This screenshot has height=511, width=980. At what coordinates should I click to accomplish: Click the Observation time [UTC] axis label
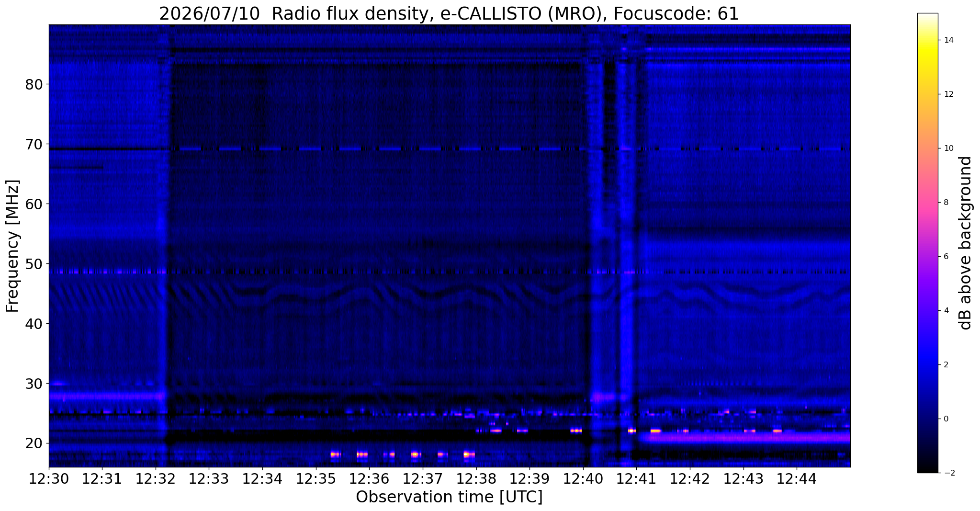pyautogui.click(x=449, y=497)
